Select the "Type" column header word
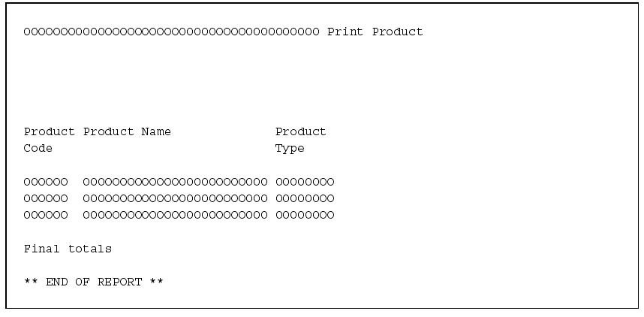 [x=290, y=149]
